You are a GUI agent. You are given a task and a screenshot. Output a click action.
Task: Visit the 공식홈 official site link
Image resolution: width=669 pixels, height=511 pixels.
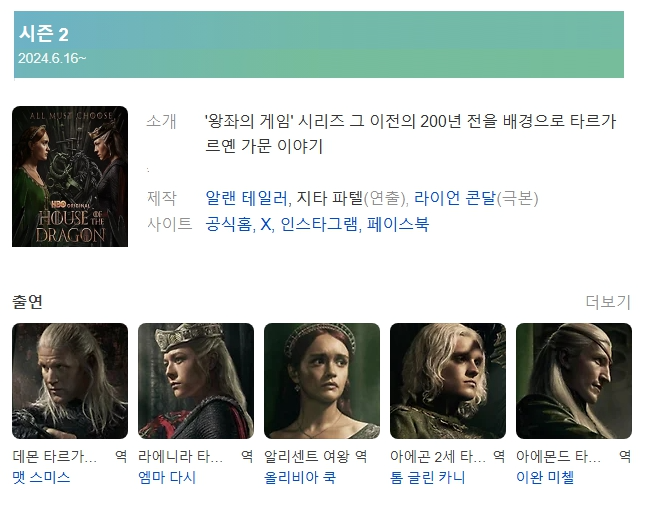[229, 224]
